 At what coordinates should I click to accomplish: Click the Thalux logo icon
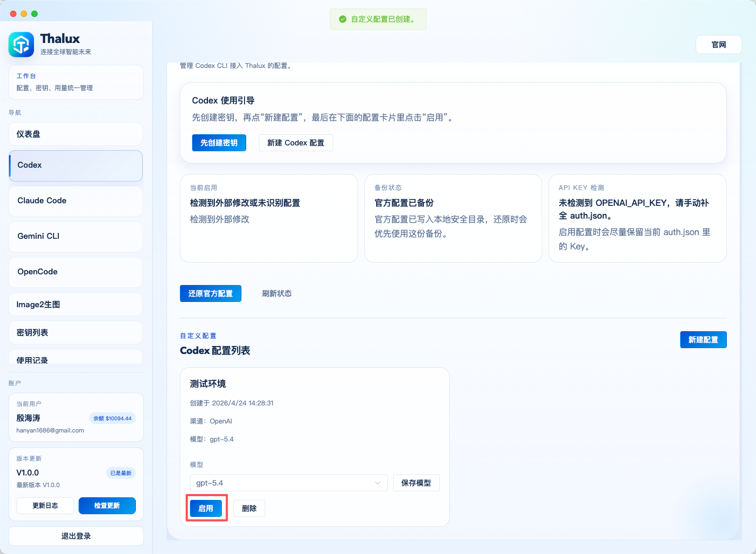(21, 45)
